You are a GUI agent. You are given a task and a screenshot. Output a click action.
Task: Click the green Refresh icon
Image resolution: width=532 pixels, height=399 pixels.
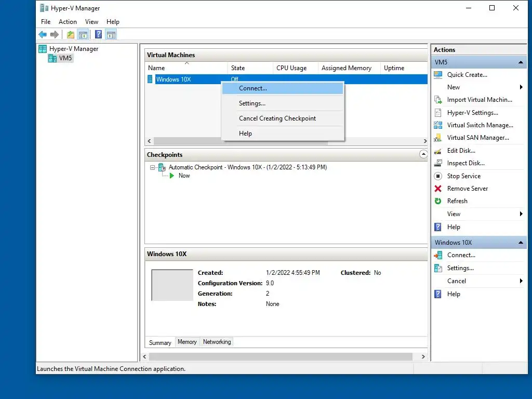(x=438, y=201)
